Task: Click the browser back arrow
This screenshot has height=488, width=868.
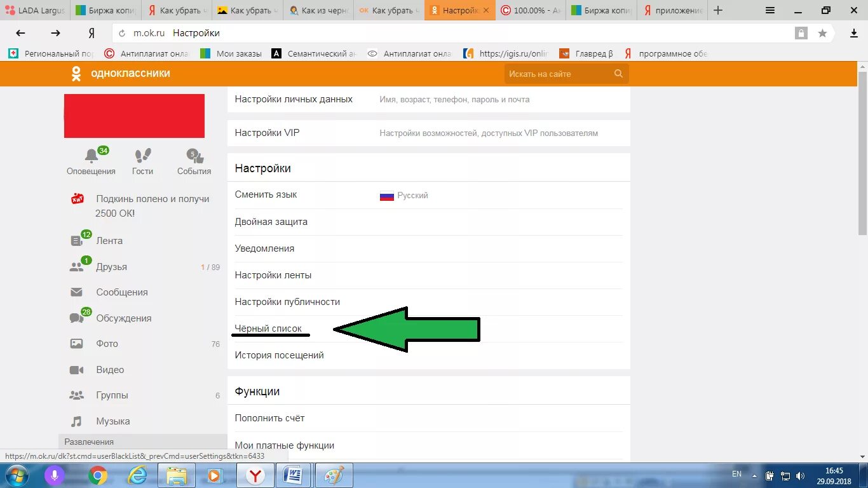Action: (20, 33)
